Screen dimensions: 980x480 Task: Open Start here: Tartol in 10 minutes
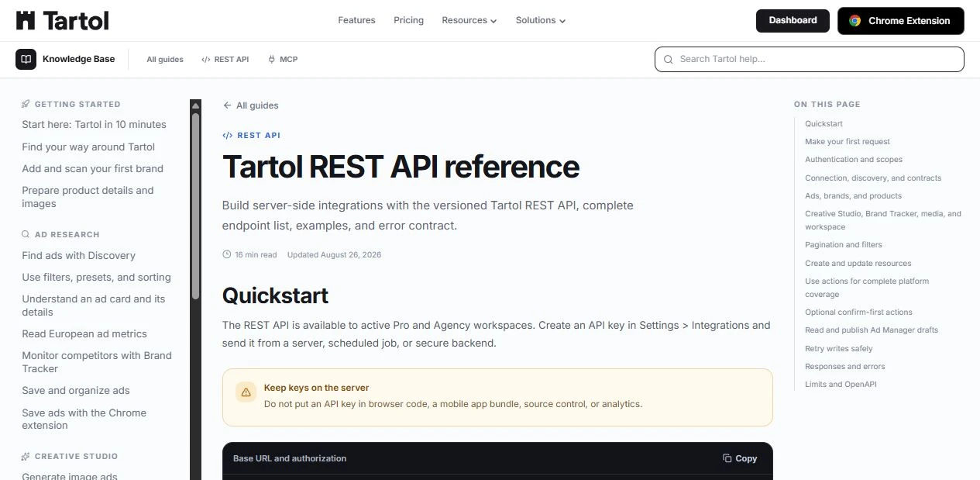click(x=94, y=124)
